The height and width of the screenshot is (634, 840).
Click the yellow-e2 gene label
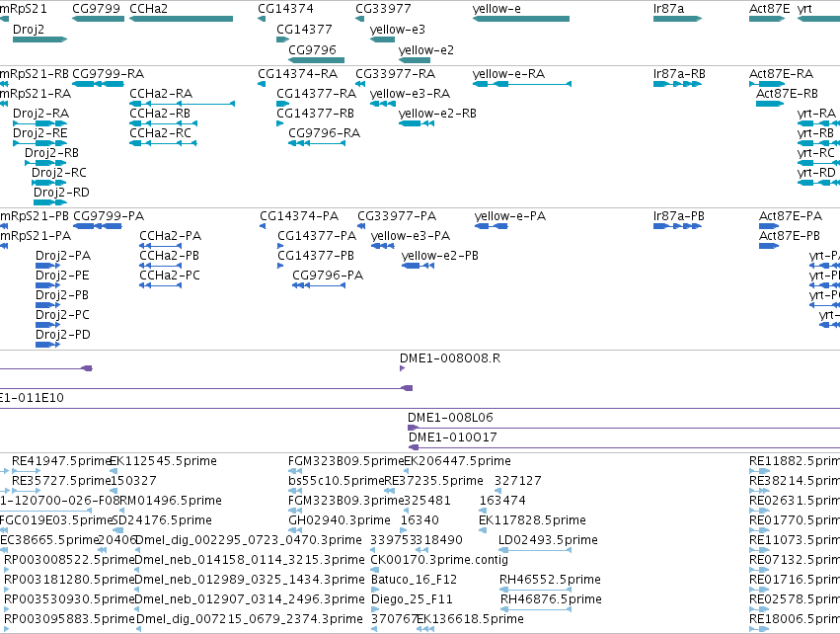click(x=425, y=49)
